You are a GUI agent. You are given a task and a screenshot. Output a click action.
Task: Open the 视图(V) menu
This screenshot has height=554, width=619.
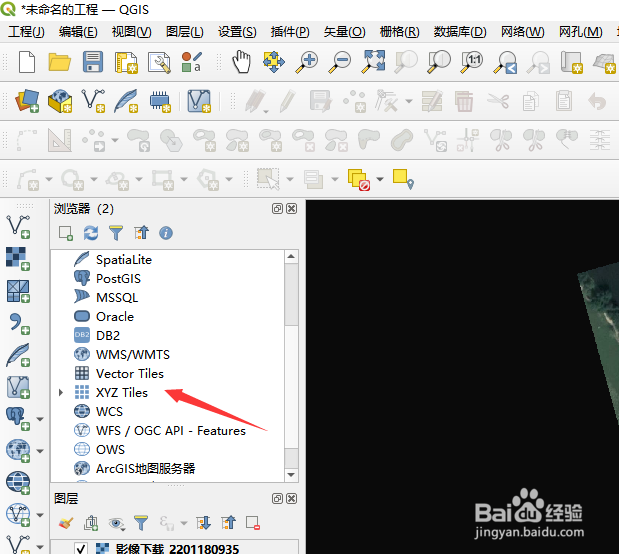tap(131, 32)
